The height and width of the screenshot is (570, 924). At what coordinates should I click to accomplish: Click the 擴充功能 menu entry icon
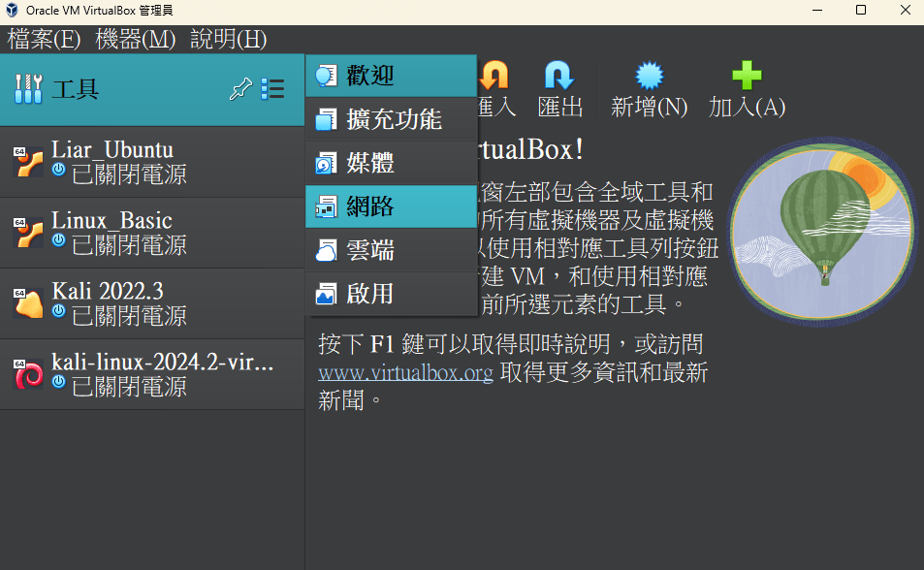[326, 119]
